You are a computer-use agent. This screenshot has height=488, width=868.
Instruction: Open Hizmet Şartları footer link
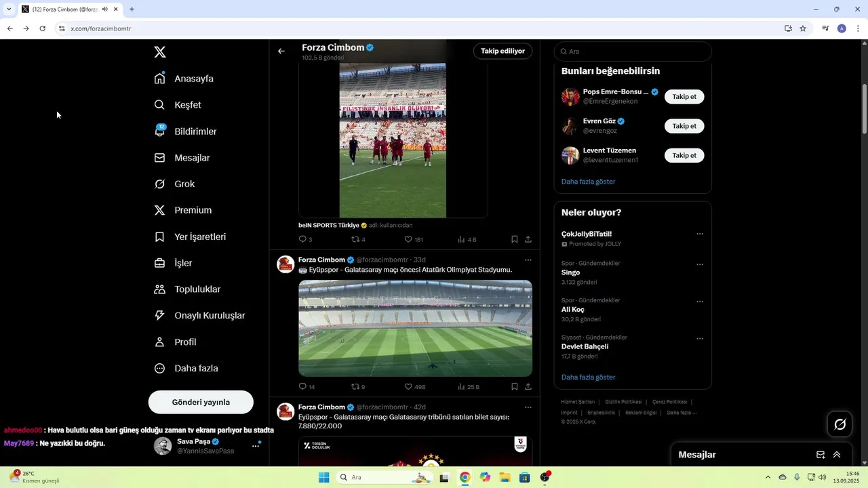tap(578, 402)
